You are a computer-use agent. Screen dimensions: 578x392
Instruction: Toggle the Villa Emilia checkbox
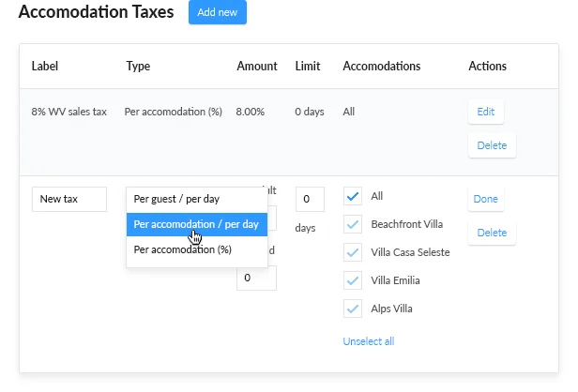[353, 279]
